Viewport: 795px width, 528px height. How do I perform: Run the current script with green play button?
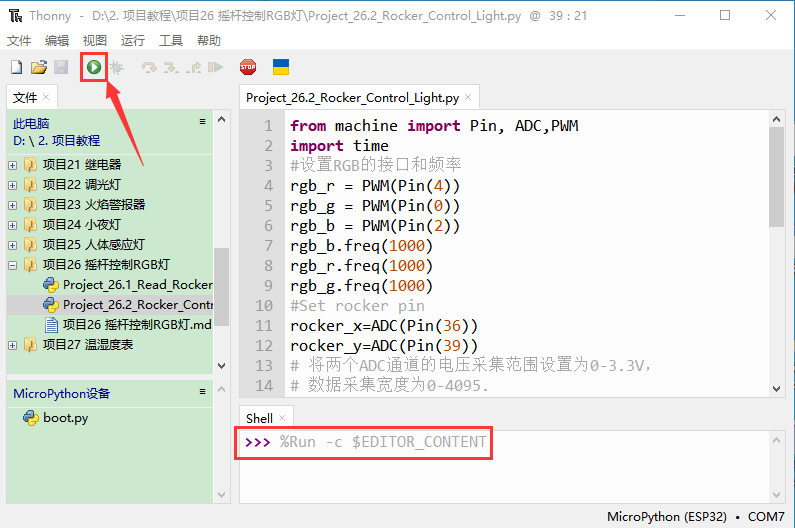pyautogui.click(x=93, y=67)
